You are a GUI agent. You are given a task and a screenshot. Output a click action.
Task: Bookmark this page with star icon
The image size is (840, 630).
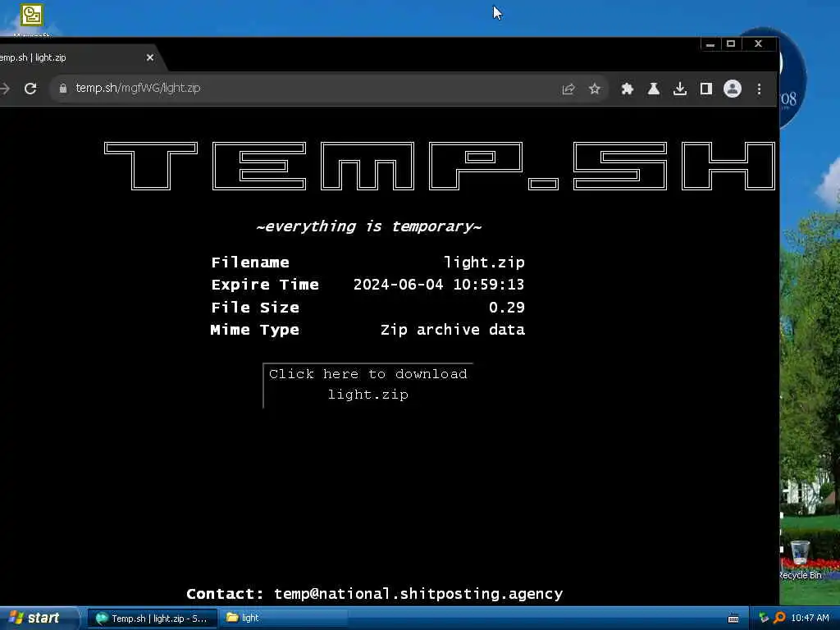[595, 89]
